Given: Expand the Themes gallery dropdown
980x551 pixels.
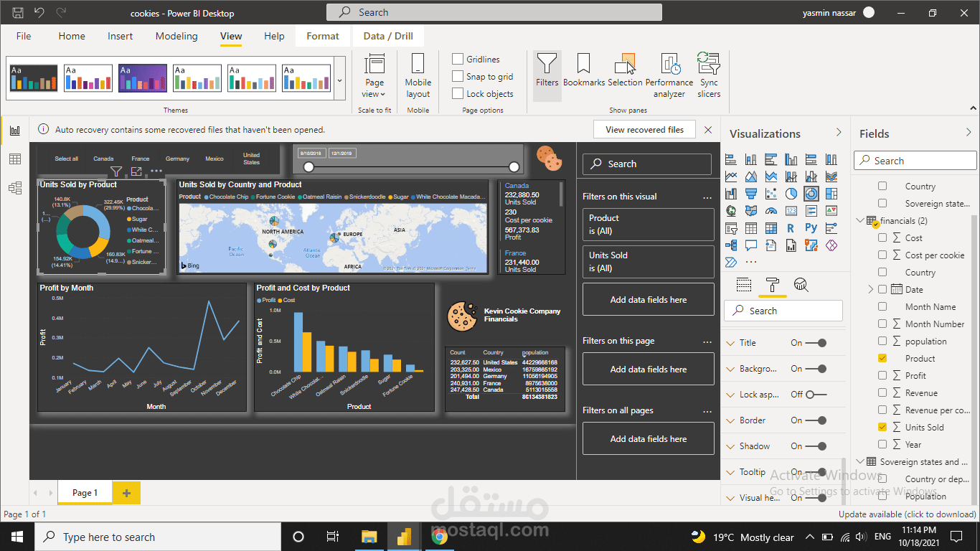Looking at the screenshot, I should click(339, 80).
